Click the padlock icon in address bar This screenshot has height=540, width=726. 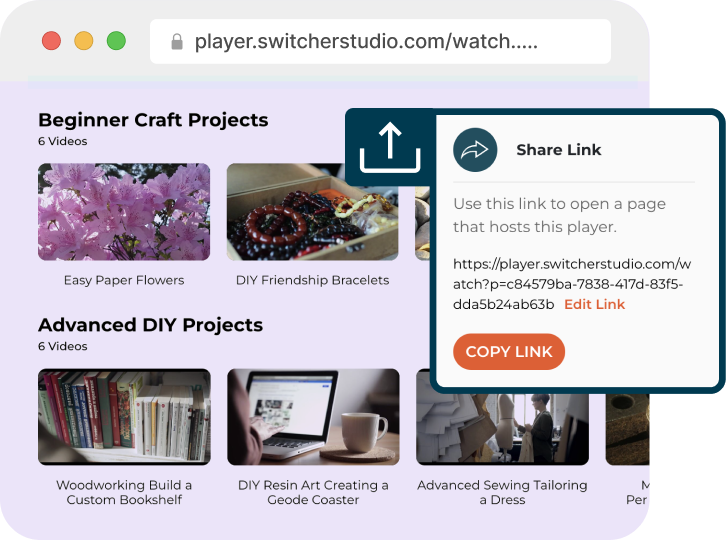[x=177, y=42]
